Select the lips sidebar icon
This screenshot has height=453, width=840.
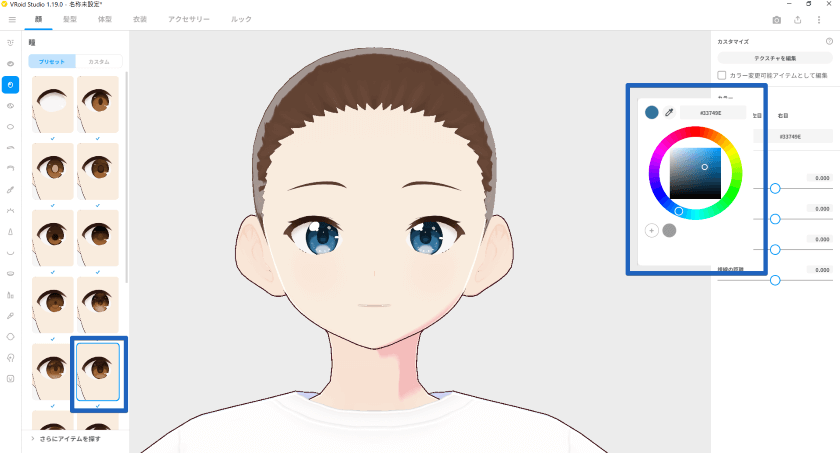click(x=10, y=274)
